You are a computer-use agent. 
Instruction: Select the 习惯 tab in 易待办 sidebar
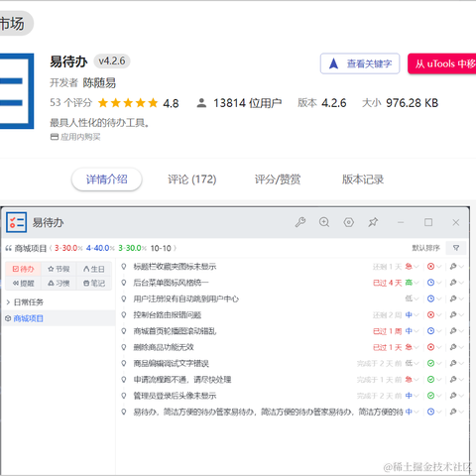pyautogui.click(x=59, y=284)
